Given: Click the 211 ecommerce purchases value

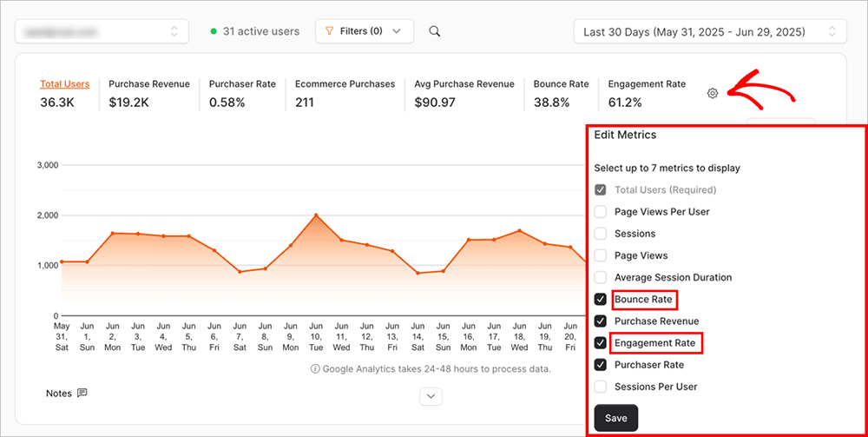Looking at the screenshot, I should tap(305, 103).
